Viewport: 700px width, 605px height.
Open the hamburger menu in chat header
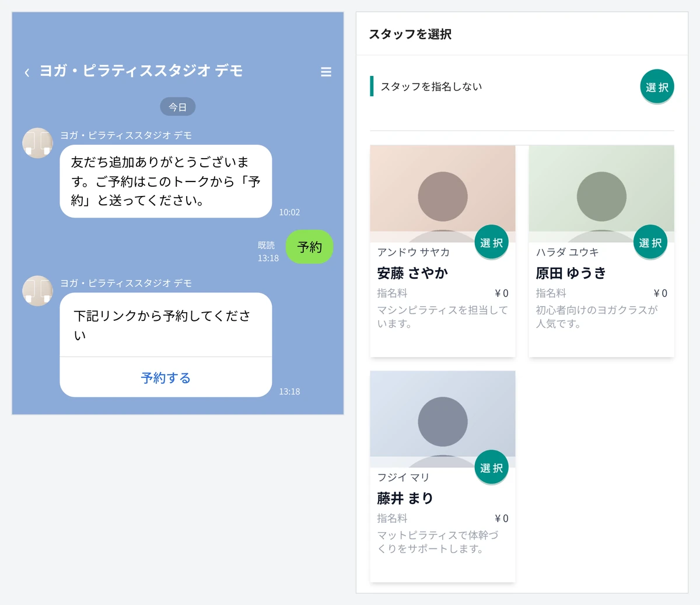[326, 72]
